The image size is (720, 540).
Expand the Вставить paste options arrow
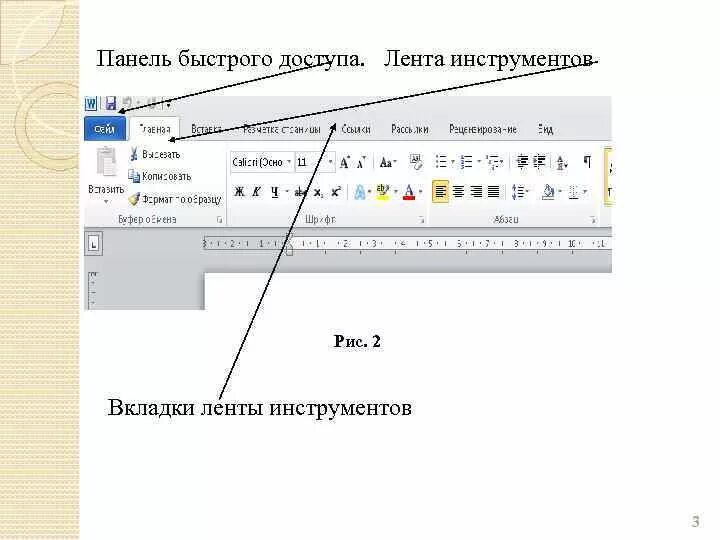click(x=107, y=202)
